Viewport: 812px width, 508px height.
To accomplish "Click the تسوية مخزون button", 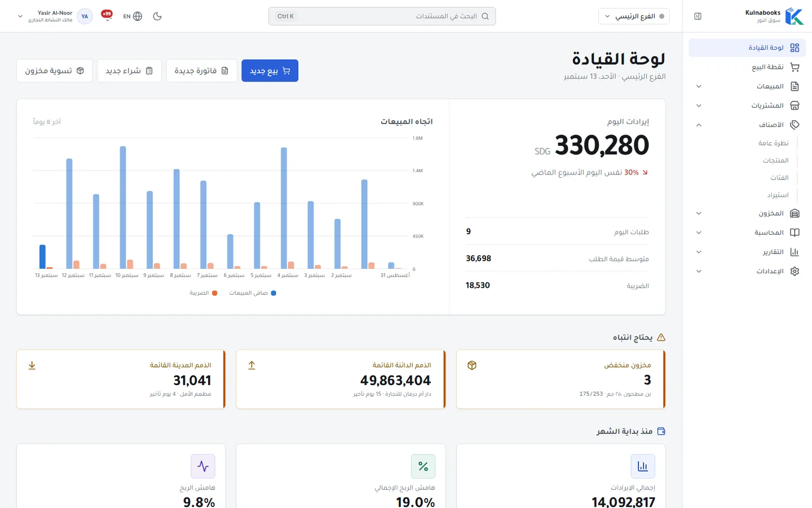I will 55,71.
